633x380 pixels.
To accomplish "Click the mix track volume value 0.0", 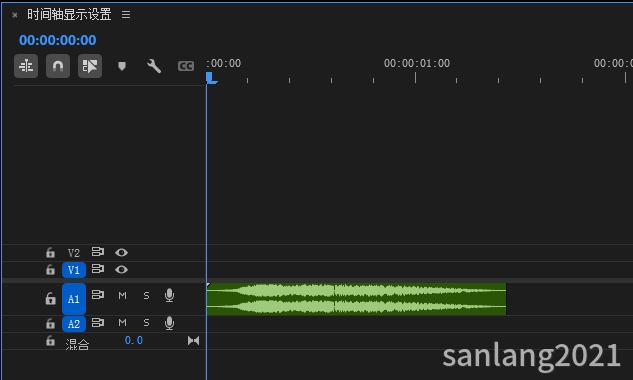I will coord(134,340).
